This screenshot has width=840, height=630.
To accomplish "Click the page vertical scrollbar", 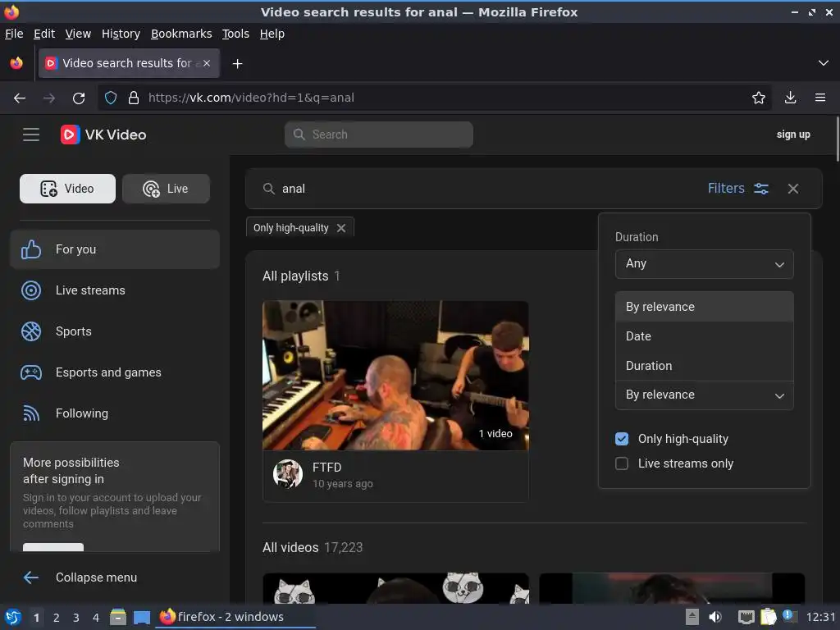I will (837, 139).
